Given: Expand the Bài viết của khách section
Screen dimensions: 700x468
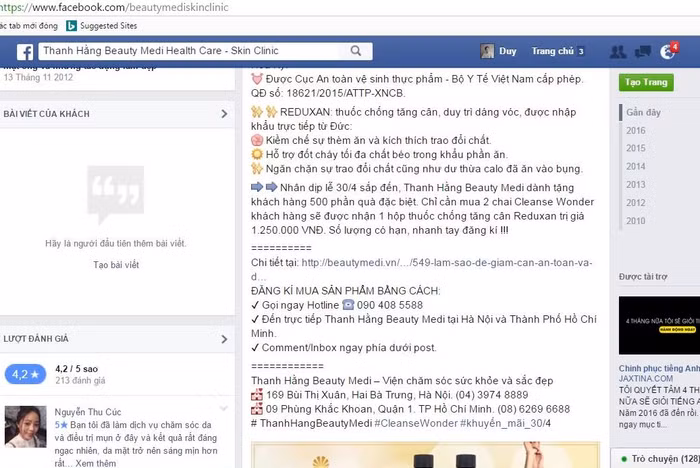Looking at the screenshot, I should pos(225,115).
